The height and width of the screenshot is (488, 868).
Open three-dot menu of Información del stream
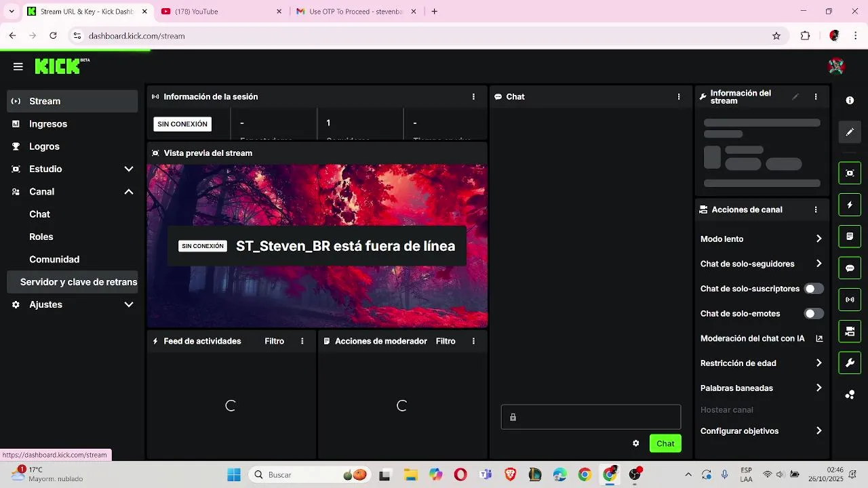coord(816,97)
